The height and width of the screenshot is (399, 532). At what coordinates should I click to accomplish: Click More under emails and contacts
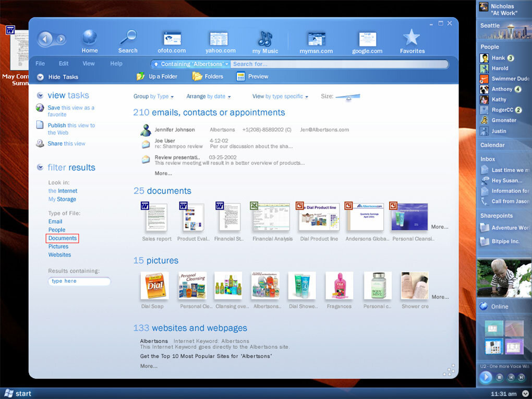point(163,173)
